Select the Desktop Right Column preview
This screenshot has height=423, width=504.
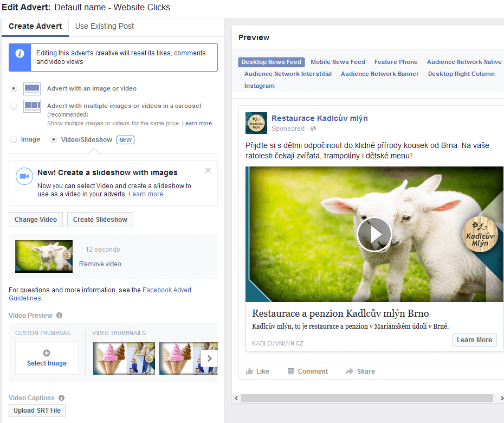tap(461, 74)
